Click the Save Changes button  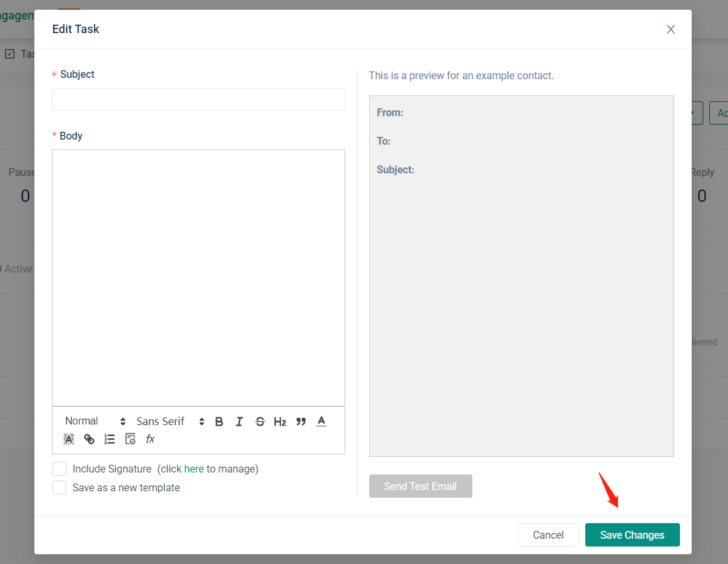[632, 535]
